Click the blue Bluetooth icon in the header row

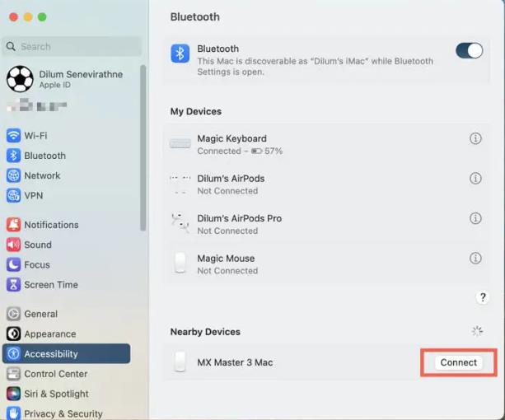click(x=180, y=54)
